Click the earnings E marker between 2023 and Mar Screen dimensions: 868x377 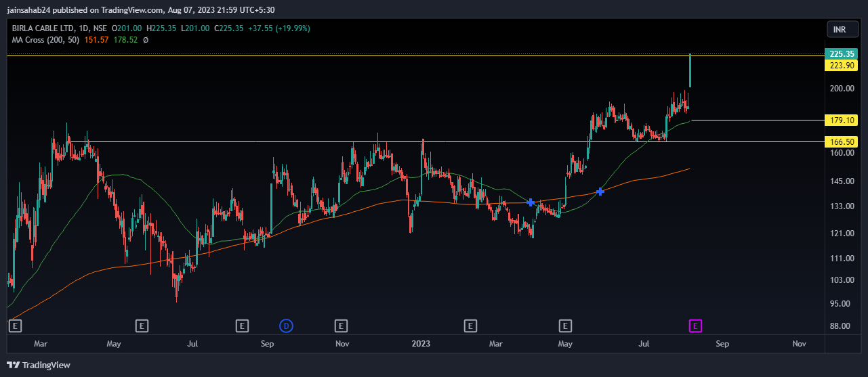click(470, 326)
